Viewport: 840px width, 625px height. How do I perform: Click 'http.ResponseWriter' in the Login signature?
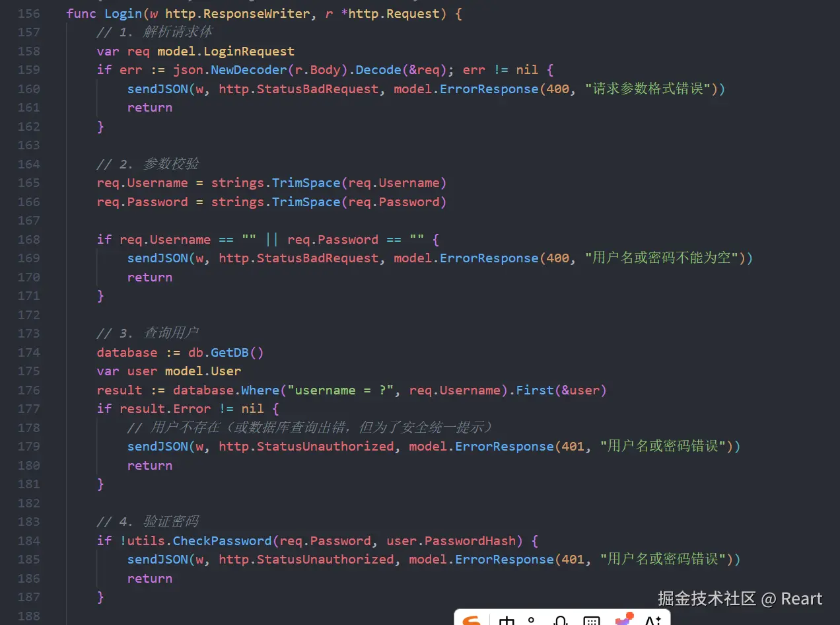point(238,13)
